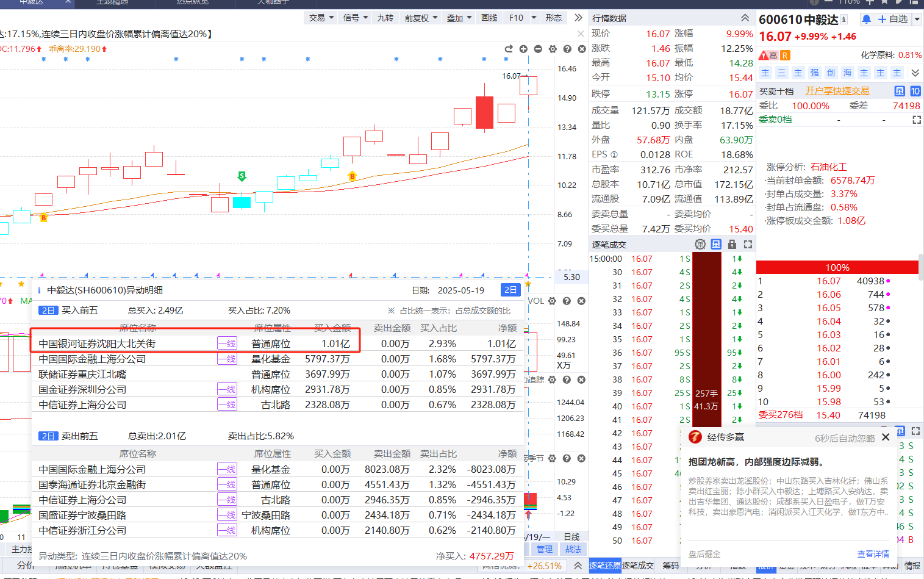Screen dimensions: 924x579
Task: Open the arrow dropdown next to F10
Action: coord(534,18)
